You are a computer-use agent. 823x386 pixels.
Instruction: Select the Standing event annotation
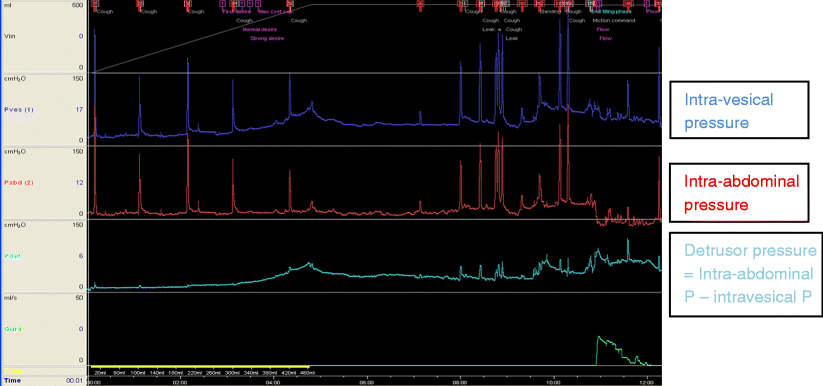pyautogui.click(x=550, y=12)
